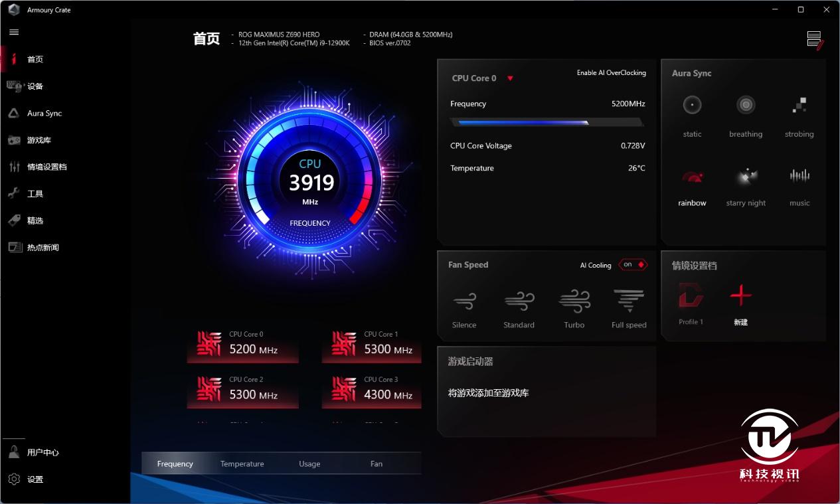Click the Frequency progress bar
Image resolution: width=840 pixels, height=504 pixels.
click(x=546, y=122)
